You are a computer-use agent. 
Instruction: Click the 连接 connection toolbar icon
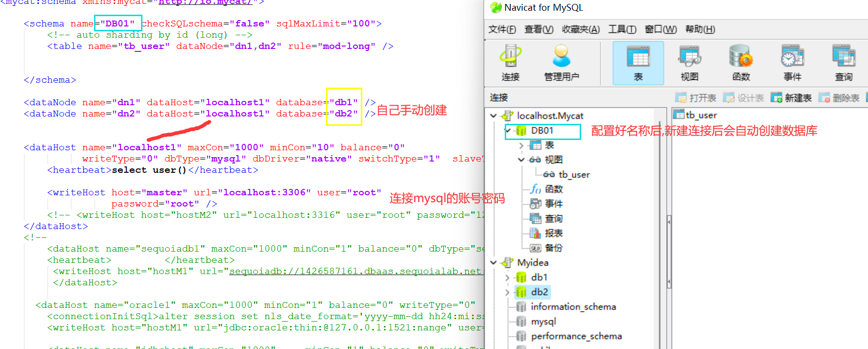[x=511, y=63]
